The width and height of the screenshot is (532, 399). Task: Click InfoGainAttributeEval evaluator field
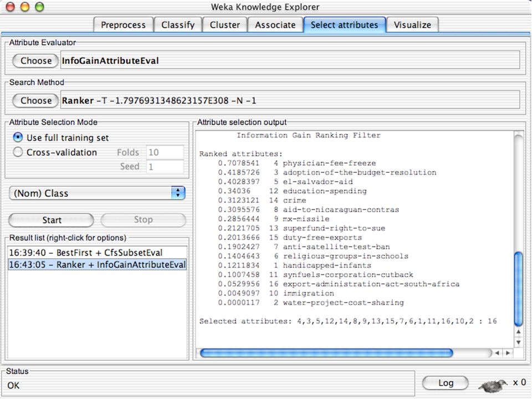(x=290, y=60)
